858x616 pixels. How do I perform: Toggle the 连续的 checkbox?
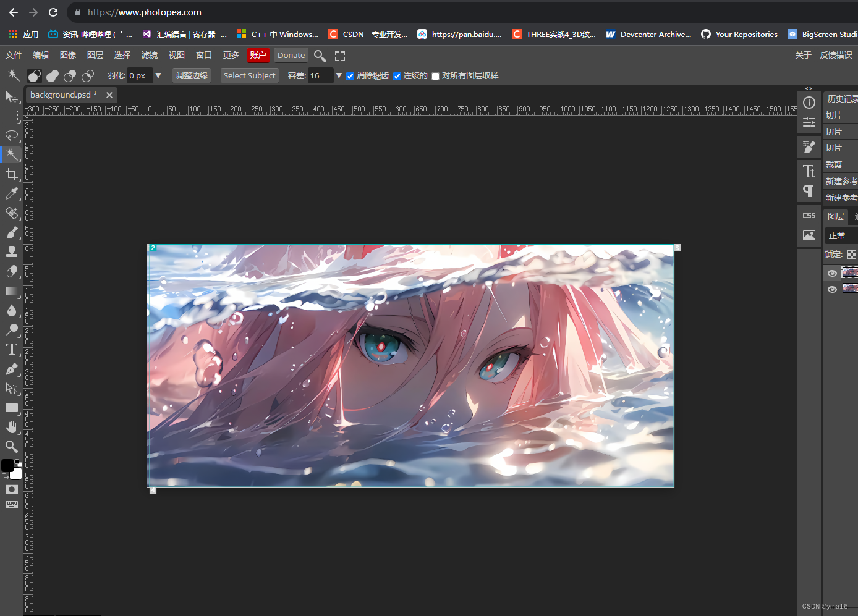[397, 76]
